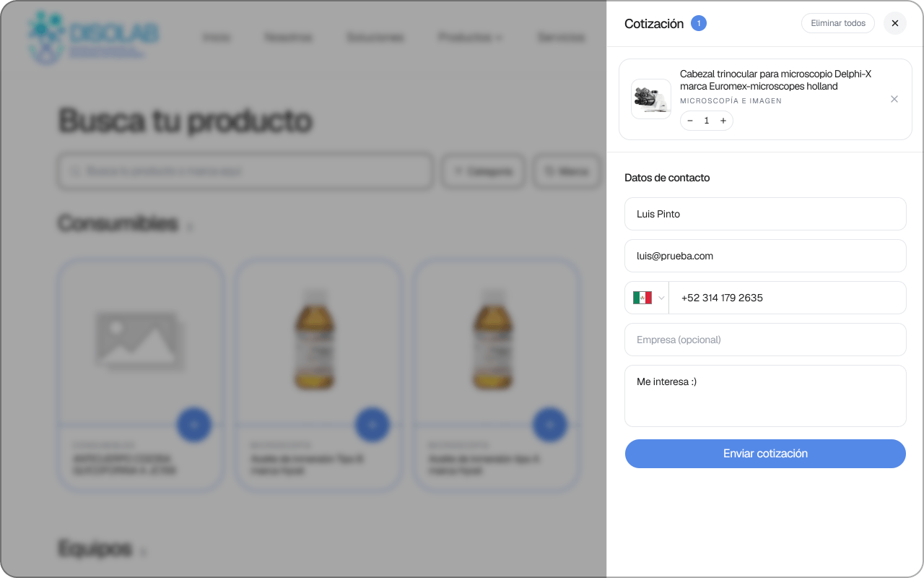Click the Cotización panel title
The height and width of the screenshot is (578, 924).
(x=654, y=24)
